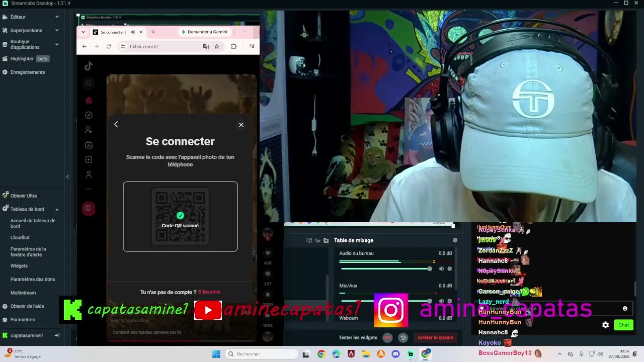644x362 pixels.
Task: Expand the Éditeur chevron
Action: point(57,17)
